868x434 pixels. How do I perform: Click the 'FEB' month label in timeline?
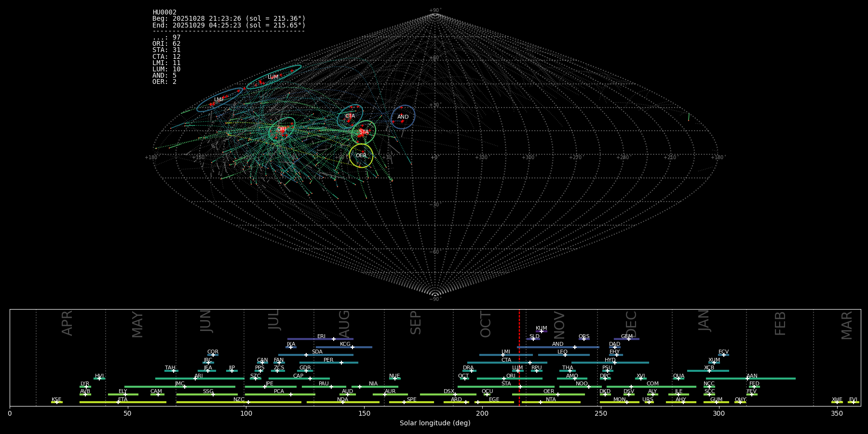pos(780,324)
